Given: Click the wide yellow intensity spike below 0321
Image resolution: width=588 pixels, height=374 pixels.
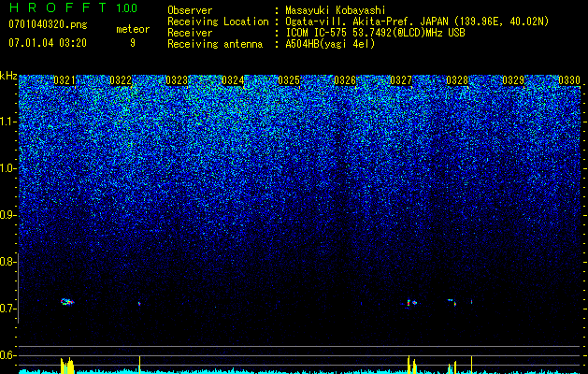Looking at the screenshot, I should click(x=67, y=365).
